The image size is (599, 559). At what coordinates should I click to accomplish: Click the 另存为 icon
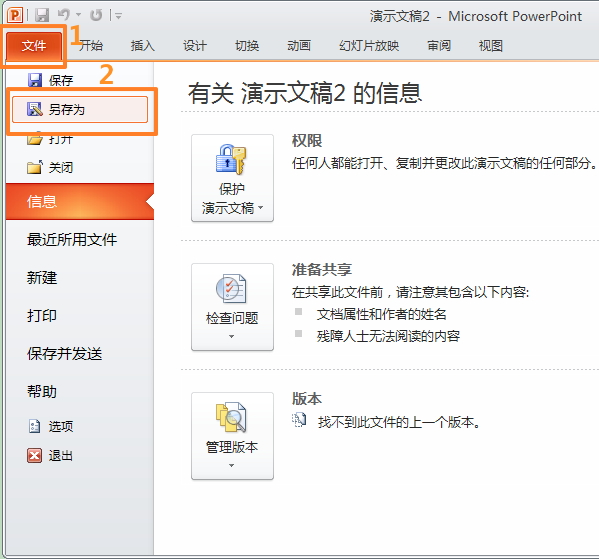point(35,109)
